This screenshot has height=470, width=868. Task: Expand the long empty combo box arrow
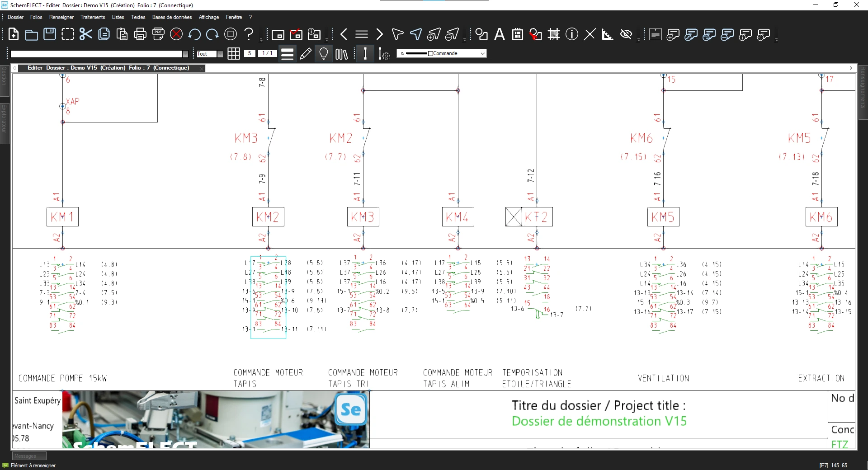(x=185, y=54)
